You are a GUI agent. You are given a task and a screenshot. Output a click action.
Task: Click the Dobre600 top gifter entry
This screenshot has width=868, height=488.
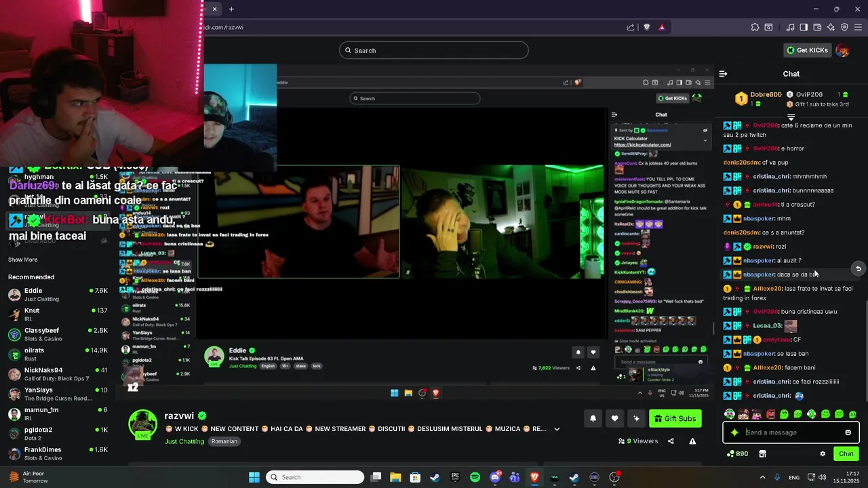[x=757, y=98]
